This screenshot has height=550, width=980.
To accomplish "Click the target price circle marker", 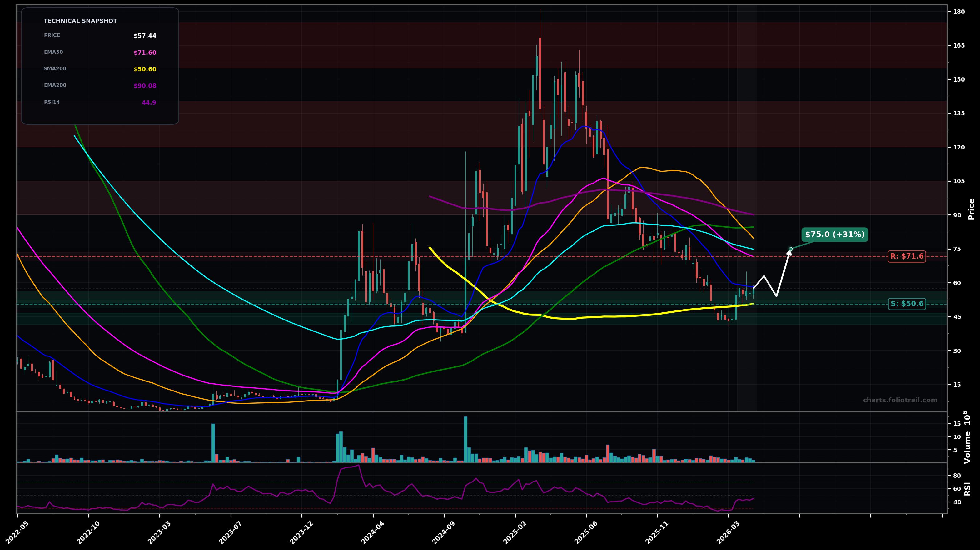I will tap(791, 249).
